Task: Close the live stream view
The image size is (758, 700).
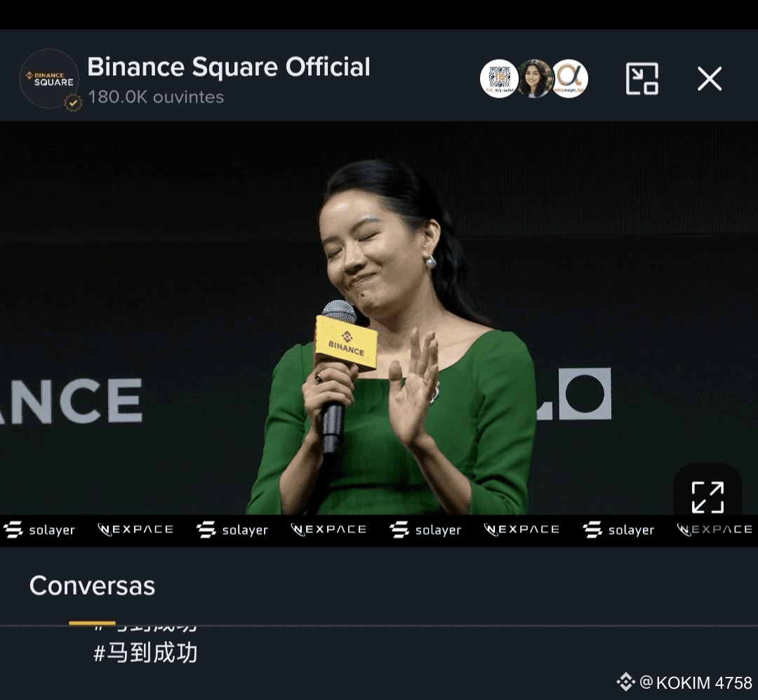Action: (x=709, y=79)
